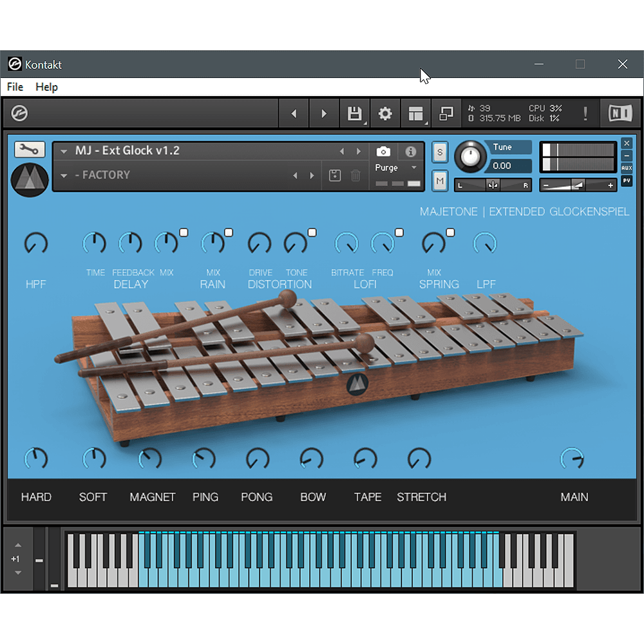
Task: Open instrument edit mode wrench icon
Action: [x=30, y=149]
